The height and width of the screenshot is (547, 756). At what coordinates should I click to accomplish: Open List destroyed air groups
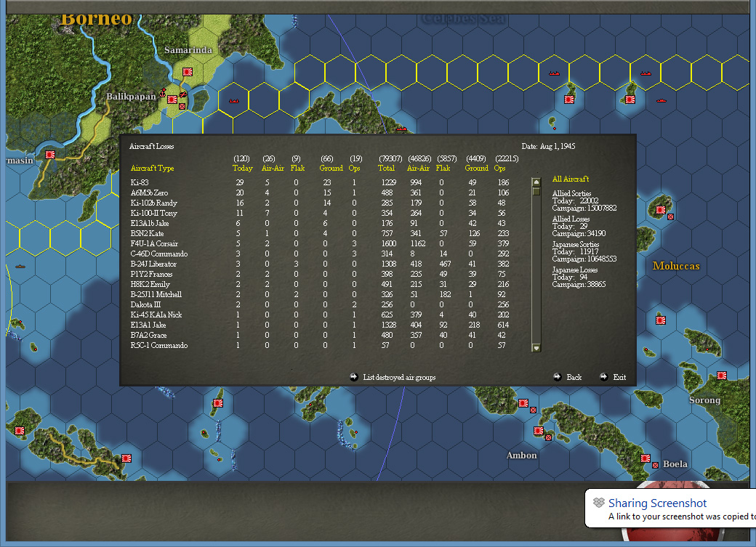coord(399,377)
